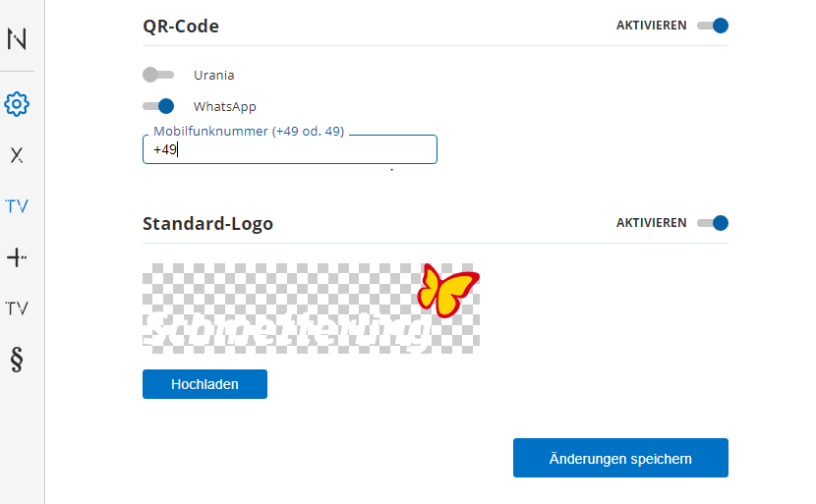This screenshot has width=816, height=504.
Task: Click the plus-shaped sidebar icon
Action: (x=17, y=257)
